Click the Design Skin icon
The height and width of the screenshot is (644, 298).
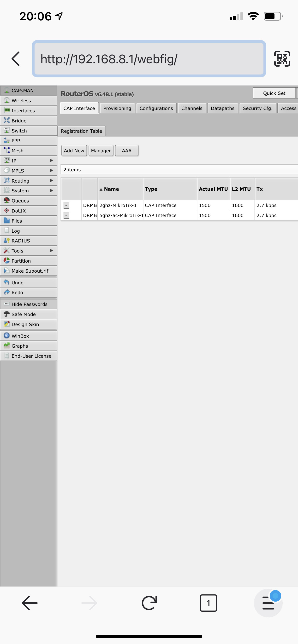coord(7,324)
